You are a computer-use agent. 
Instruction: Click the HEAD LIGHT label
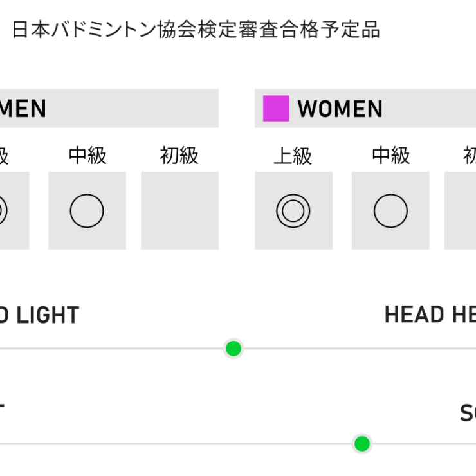[39, 315]
